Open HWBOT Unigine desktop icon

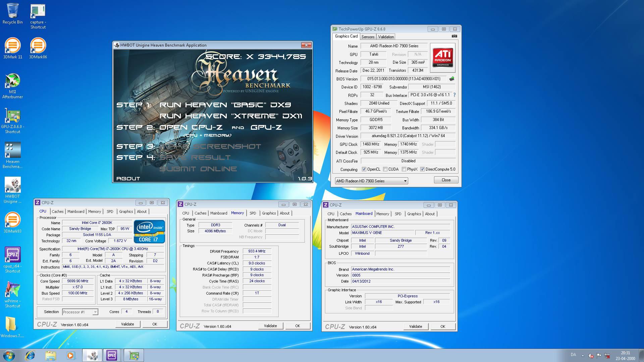pos(12,190)
